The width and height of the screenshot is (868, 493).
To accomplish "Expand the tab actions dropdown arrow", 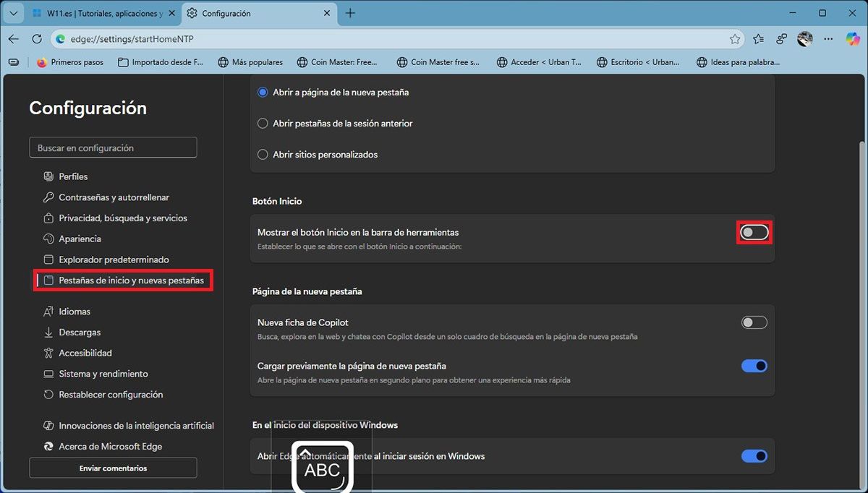I will [x=13, y=13].
